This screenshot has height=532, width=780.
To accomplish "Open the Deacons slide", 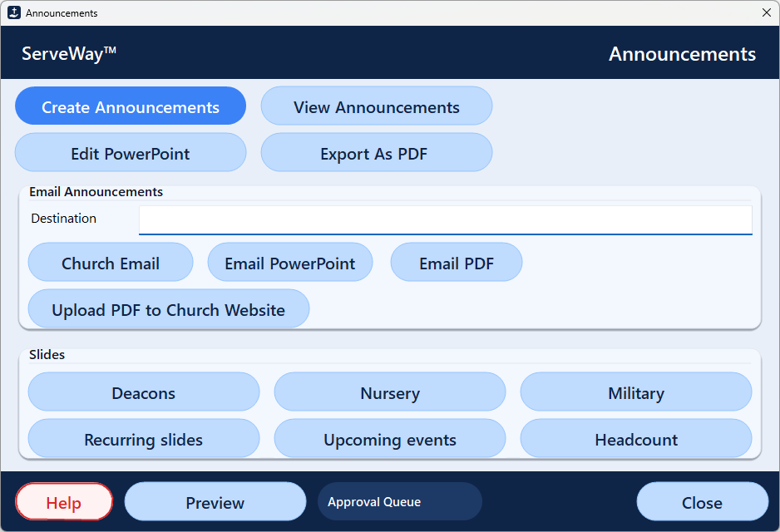I will click(x=144, y=392).
